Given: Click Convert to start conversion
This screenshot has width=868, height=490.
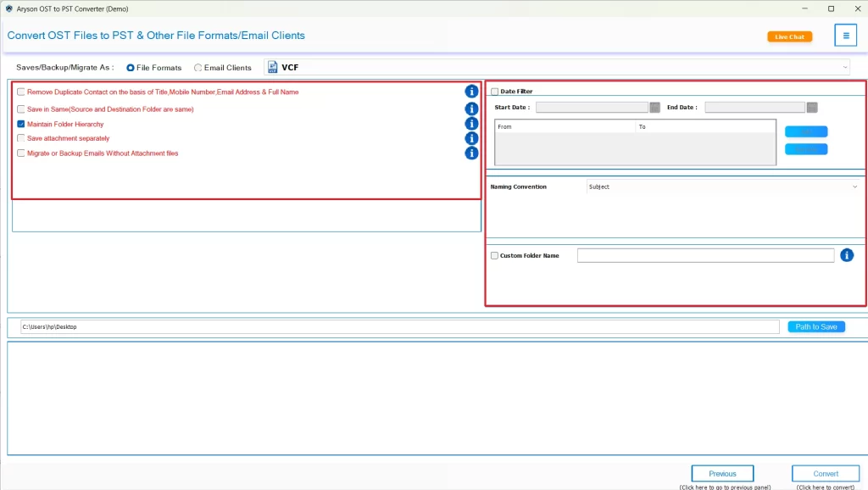Looking at the screenshot, I should pyautogui.click(x=825, y=474).
